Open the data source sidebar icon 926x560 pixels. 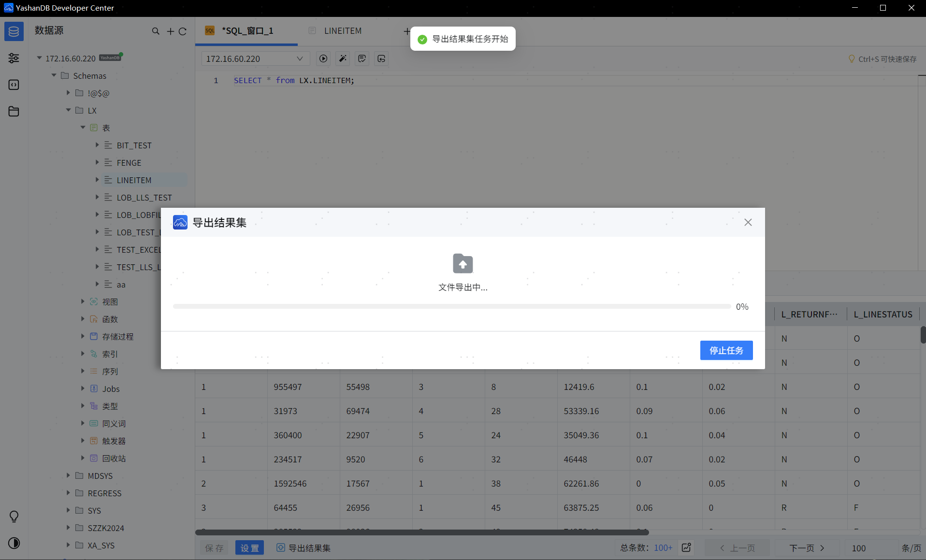(x=14, y=31)
